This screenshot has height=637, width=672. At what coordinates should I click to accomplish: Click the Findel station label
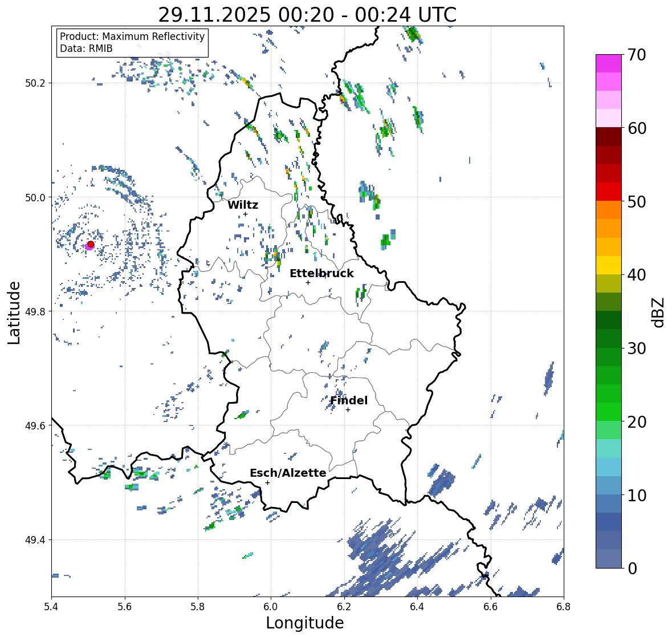coord(349,400)
